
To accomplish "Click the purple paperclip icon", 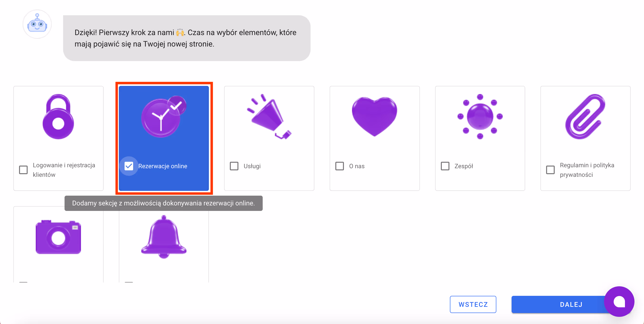I will pos(585,117).
